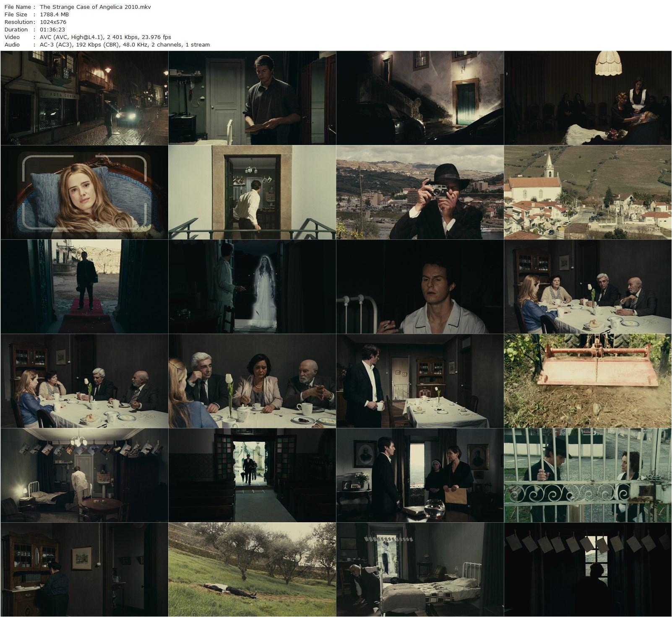Click the night building with green door

coord(420,98)
